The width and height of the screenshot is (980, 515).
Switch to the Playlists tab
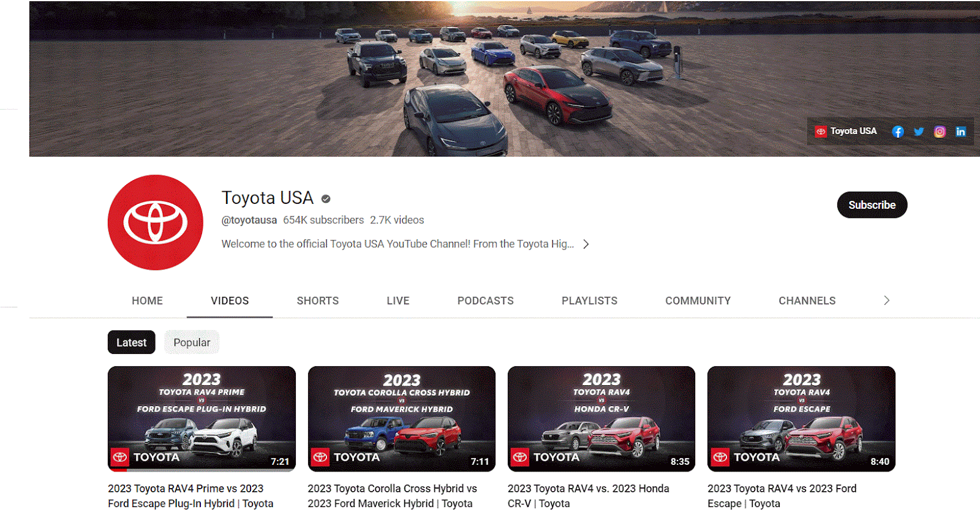pyautogui.click(x=589, y=301)
